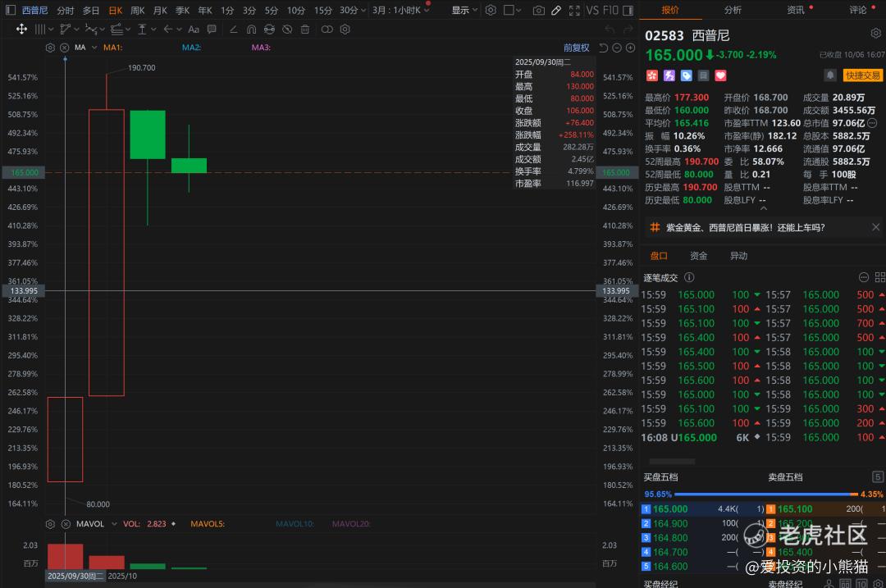Toggle the red heart favorite icon
Screen dimensions: 886x588
tap(720, 75)
